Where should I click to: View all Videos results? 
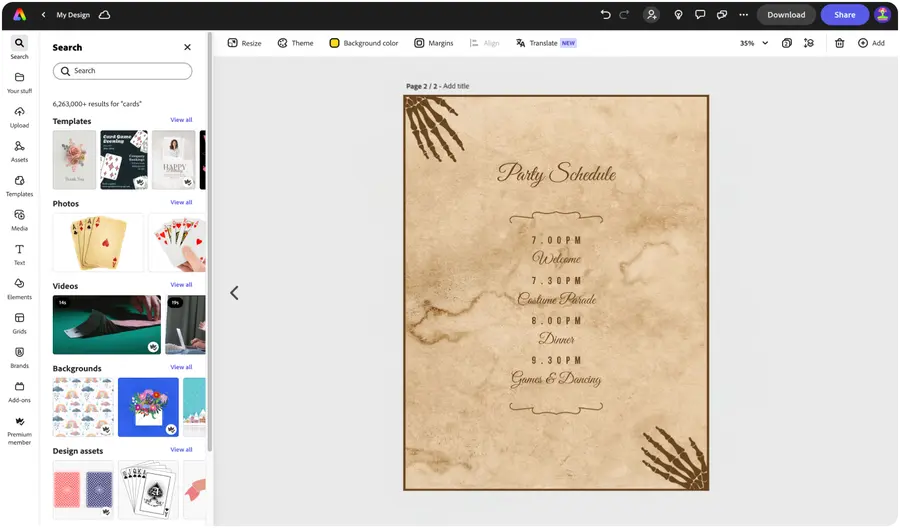pyautogui.click(x=181, y=285)
